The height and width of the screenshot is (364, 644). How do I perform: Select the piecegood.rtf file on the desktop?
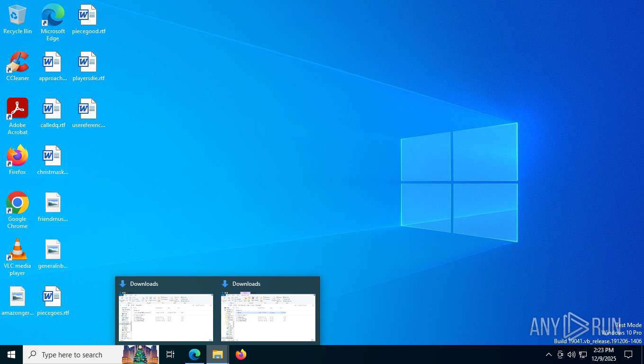pyautogui.click(x=89, y=20)
